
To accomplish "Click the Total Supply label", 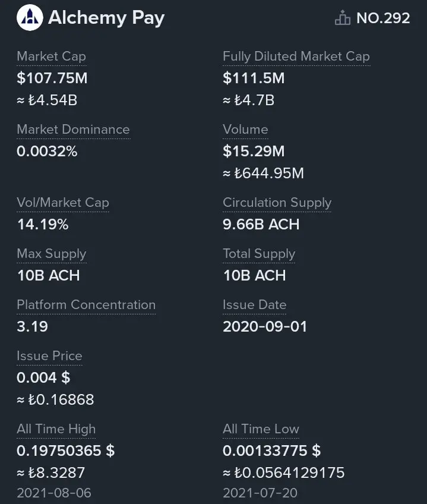I will pos(259,254).
